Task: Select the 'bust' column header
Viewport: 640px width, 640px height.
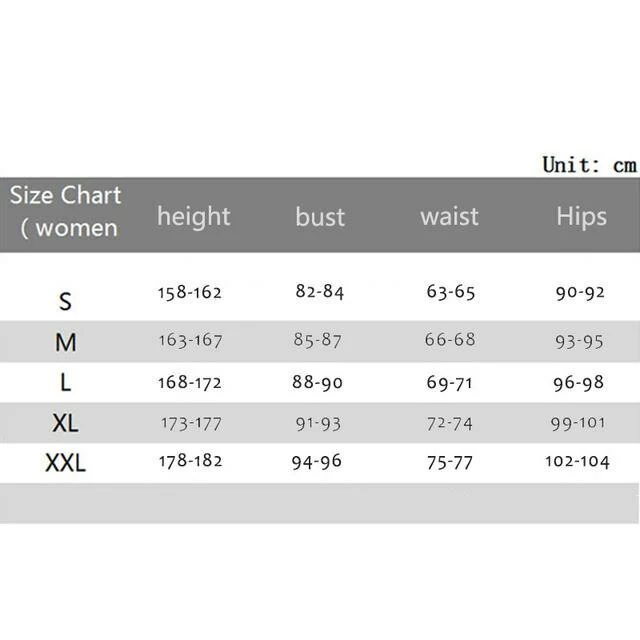Action: point(320,216)
